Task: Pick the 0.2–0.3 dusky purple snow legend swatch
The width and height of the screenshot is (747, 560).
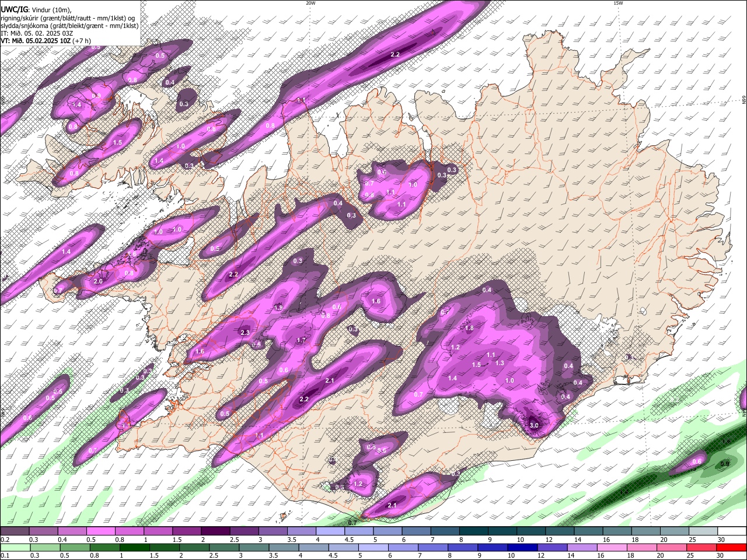Action: [15, 531]
